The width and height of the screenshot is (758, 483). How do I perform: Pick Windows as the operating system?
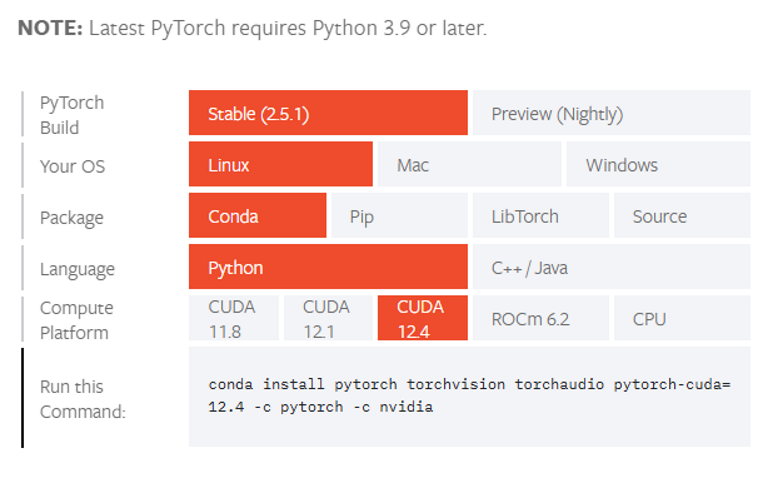[x=657, y=165]
